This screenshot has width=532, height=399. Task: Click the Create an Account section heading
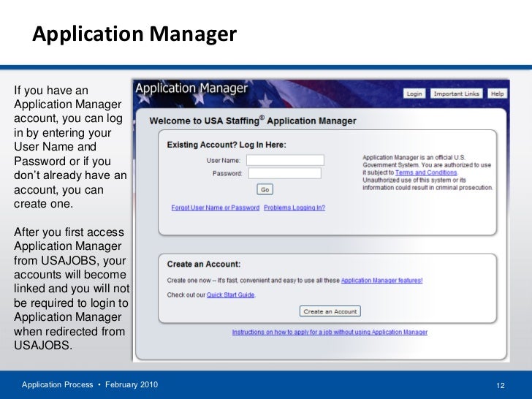(x=203, y=265)
